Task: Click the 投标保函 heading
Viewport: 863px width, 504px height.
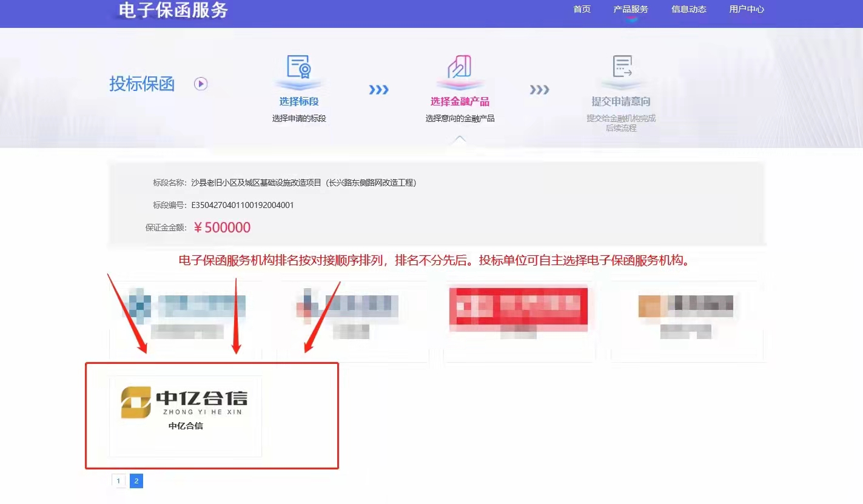Action: pyautogui.click(x=142, y=84)
